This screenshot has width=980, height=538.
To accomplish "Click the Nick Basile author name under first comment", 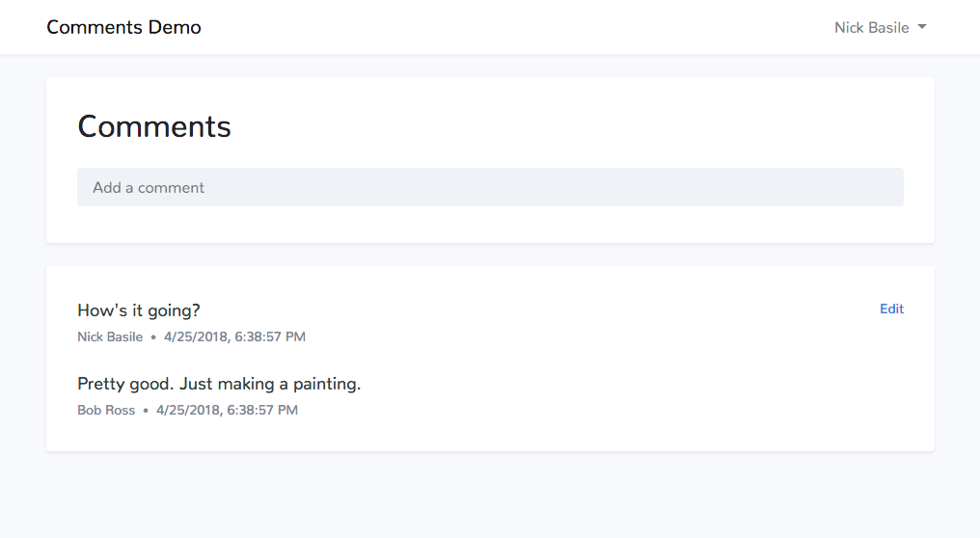I will click(x=110, y=336).
